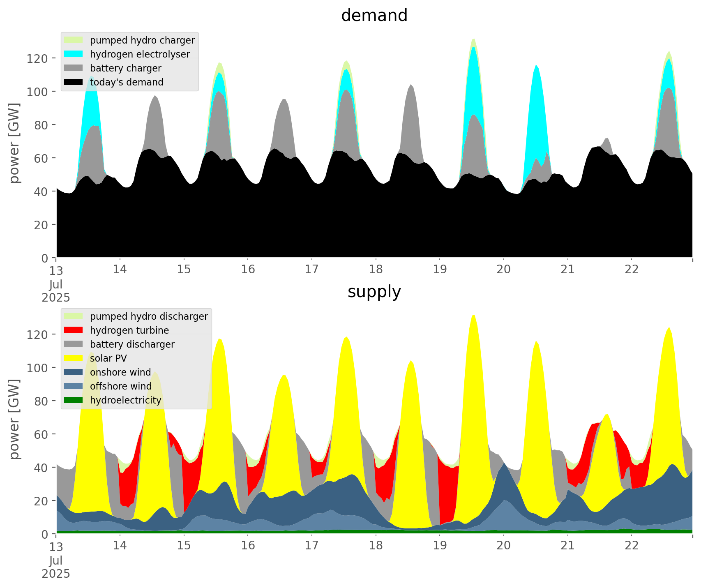This screenshot has width=701, height=588.
Task: Click date tick 20 on the supply x-axis
Action: coord(503,546)
